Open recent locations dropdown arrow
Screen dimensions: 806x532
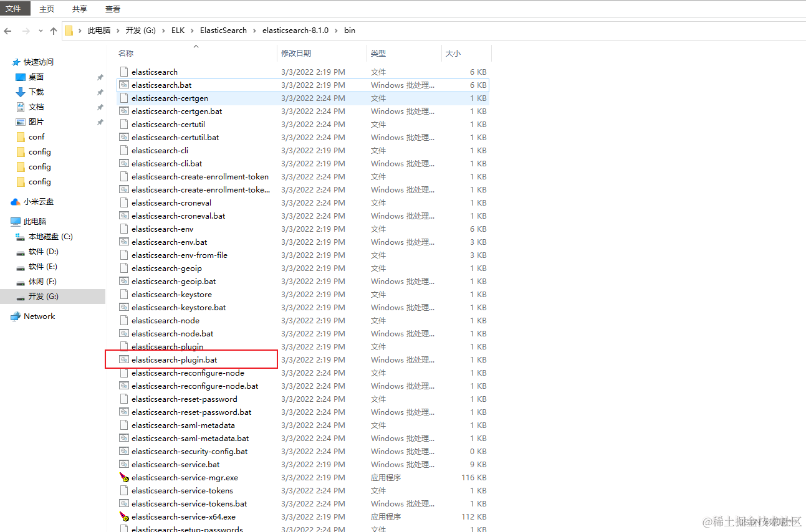[x=41, y=31]
